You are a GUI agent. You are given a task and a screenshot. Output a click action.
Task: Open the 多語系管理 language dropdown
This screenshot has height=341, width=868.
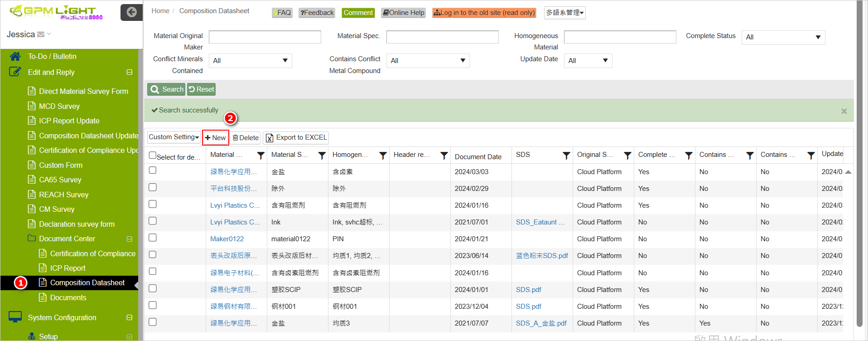click(x=564, y=13)
